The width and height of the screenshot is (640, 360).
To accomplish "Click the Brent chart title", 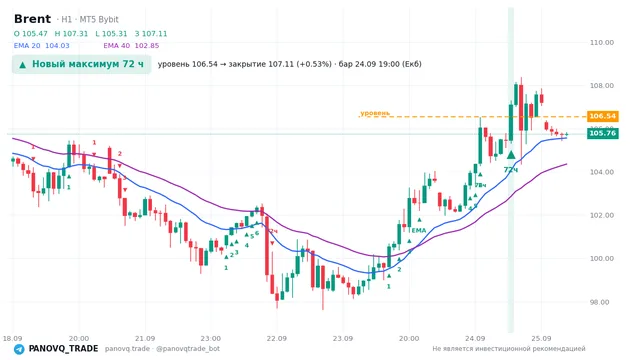I will tap(32, 19).
